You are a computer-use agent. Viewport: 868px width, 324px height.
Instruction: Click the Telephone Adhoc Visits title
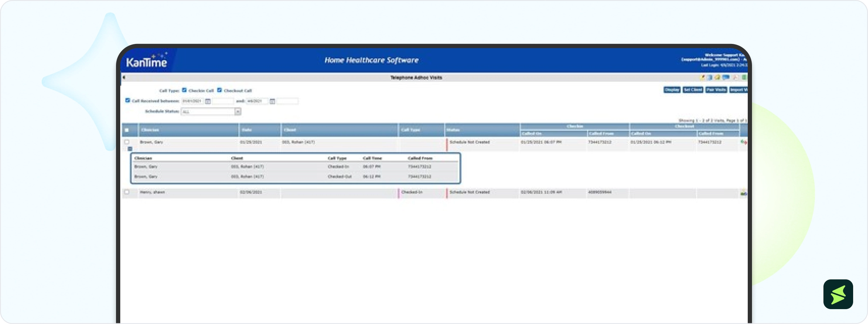(x=416, y=78)
